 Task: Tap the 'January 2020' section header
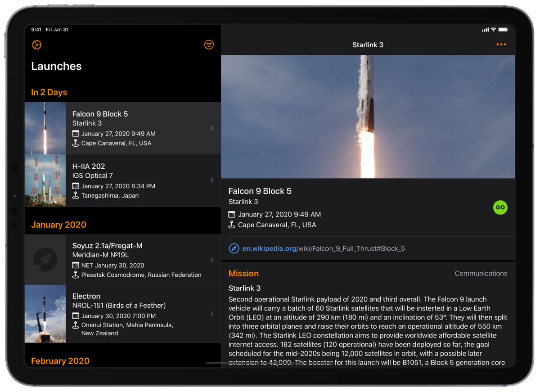(58, 225)
